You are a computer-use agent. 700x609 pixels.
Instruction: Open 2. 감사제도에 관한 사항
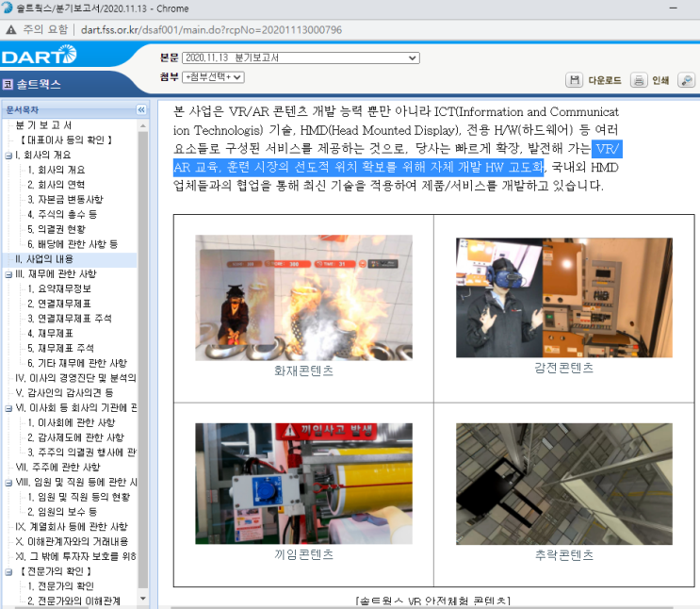tap(76, 437)
